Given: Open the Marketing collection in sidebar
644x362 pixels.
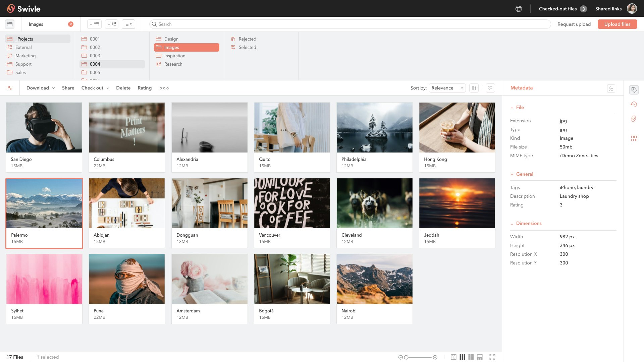Looking at the screenshot, I should (x=25, y=56).
